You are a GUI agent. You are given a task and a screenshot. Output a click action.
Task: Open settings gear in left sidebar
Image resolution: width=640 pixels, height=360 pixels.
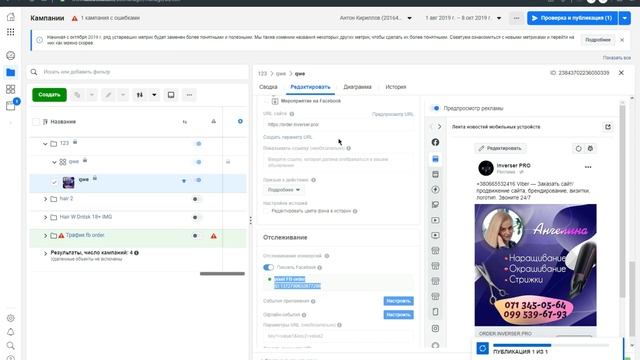[11, 318]
